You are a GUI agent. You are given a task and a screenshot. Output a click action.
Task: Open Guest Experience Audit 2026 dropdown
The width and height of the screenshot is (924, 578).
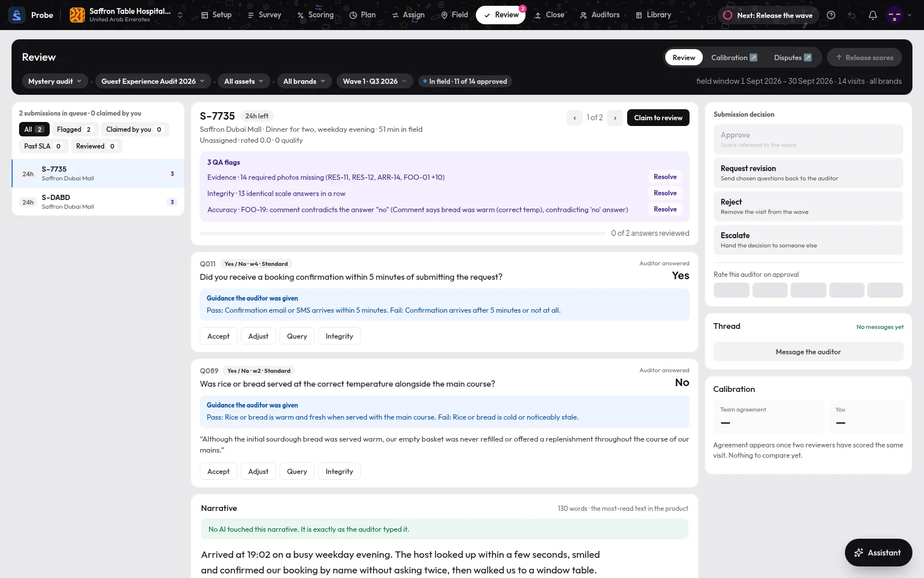153,81
